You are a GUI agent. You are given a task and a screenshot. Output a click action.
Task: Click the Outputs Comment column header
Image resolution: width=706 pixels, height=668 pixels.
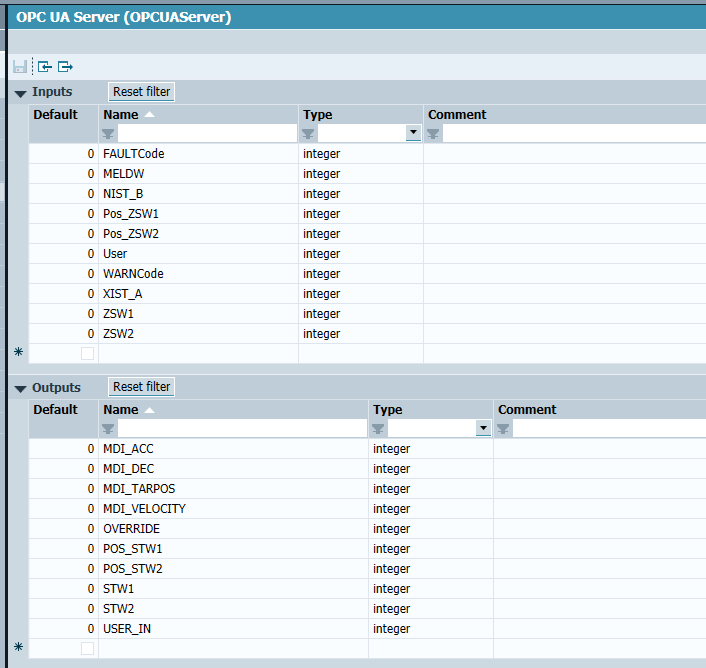(527, 410)
